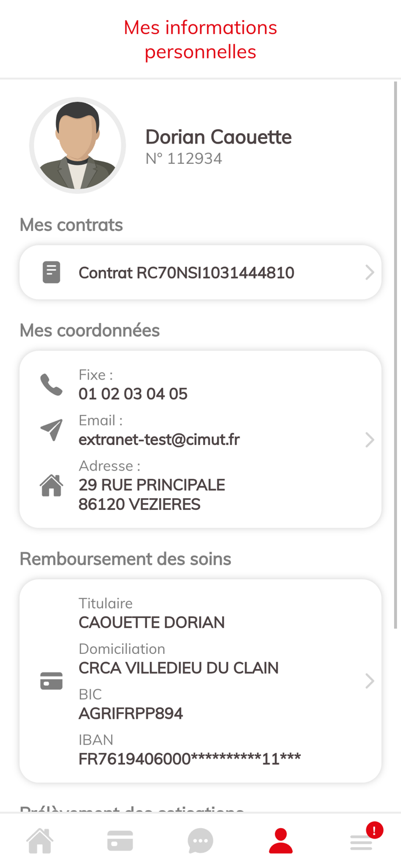
Task: Click the phone number 01 02 03 04 05
Action: [133, 393]
